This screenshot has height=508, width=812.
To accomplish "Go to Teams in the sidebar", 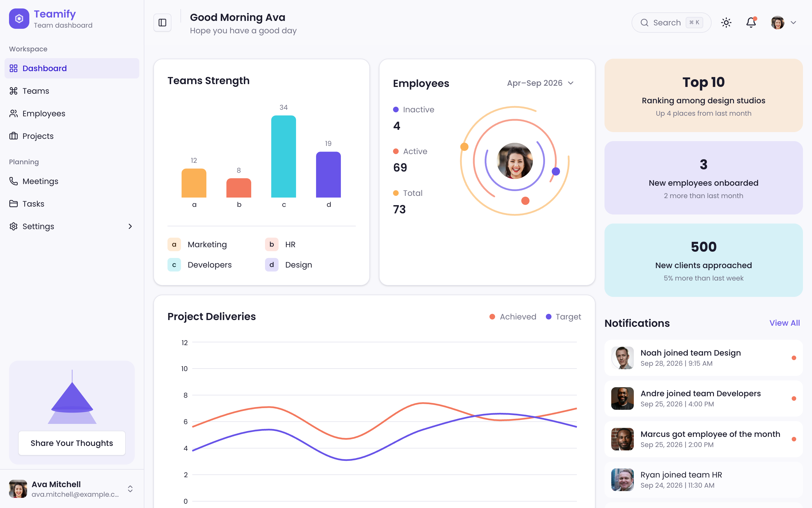I will coord(72,91).
